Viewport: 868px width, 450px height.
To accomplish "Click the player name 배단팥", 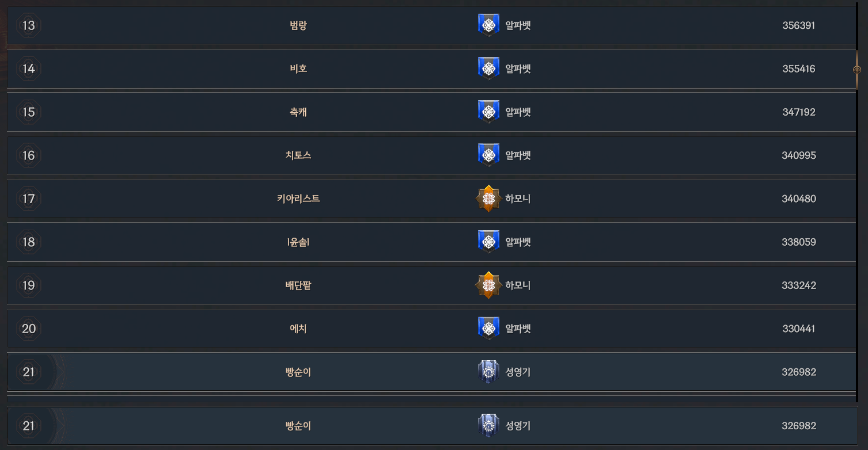I will point(298,285).
